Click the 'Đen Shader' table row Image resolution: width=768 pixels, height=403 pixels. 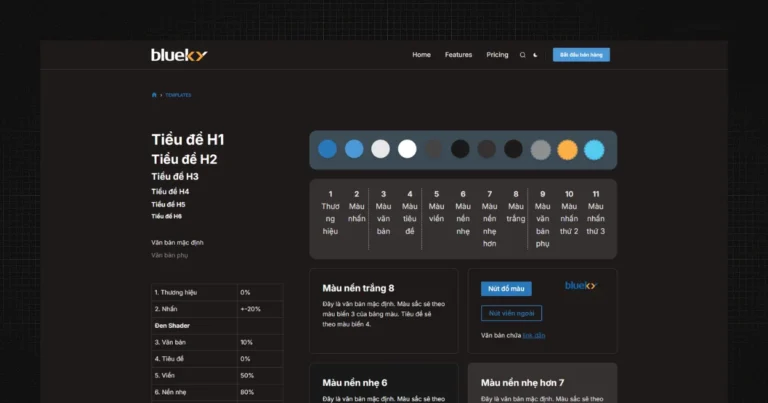(x=217, y=326)
